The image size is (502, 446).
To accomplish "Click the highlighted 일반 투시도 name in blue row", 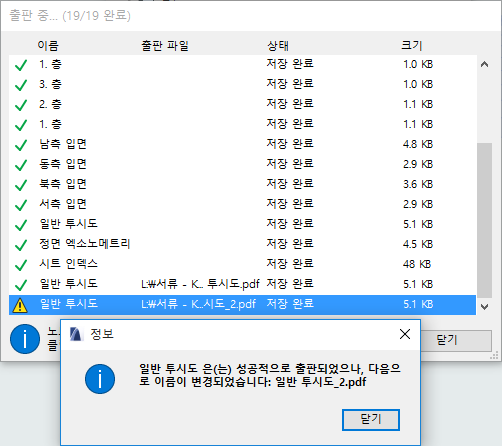I will tap(69, 304).
